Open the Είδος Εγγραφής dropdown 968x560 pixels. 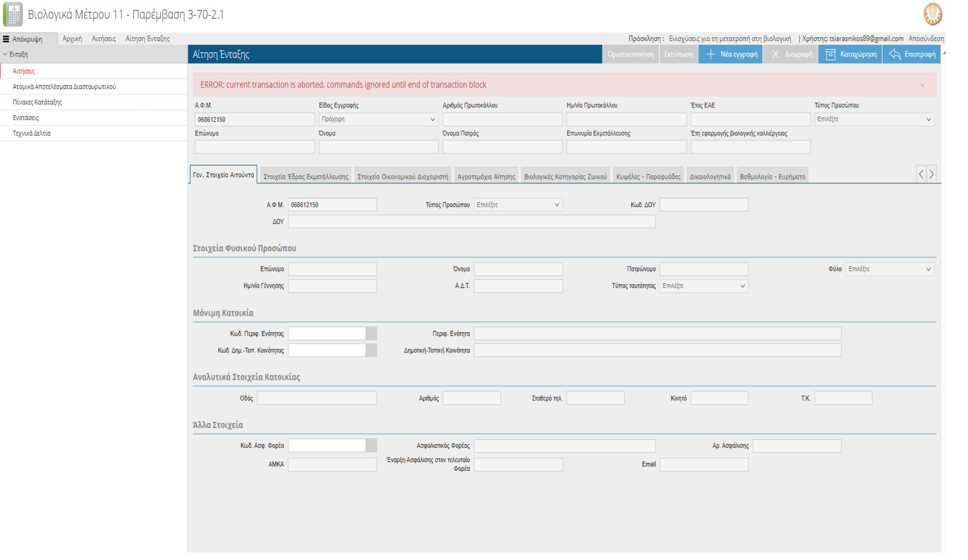pyautogui.click(x=379, y=119)
